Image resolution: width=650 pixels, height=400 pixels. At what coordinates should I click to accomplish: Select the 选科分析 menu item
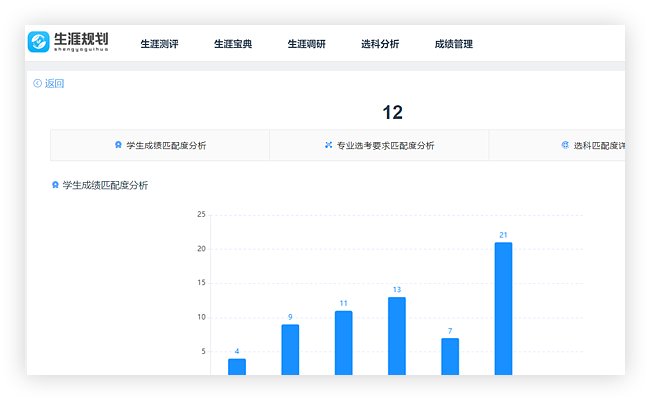click(380, 44)
